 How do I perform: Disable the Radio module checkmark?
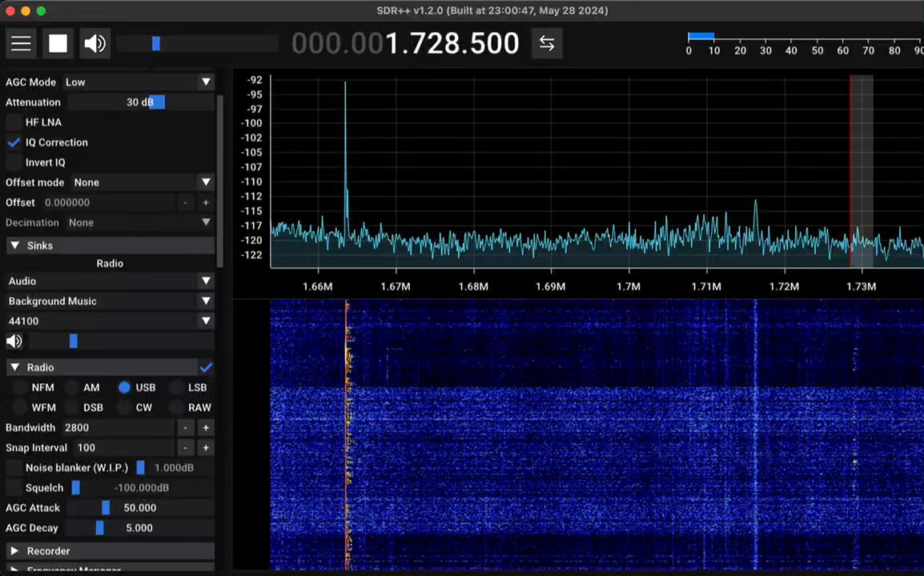206,367
